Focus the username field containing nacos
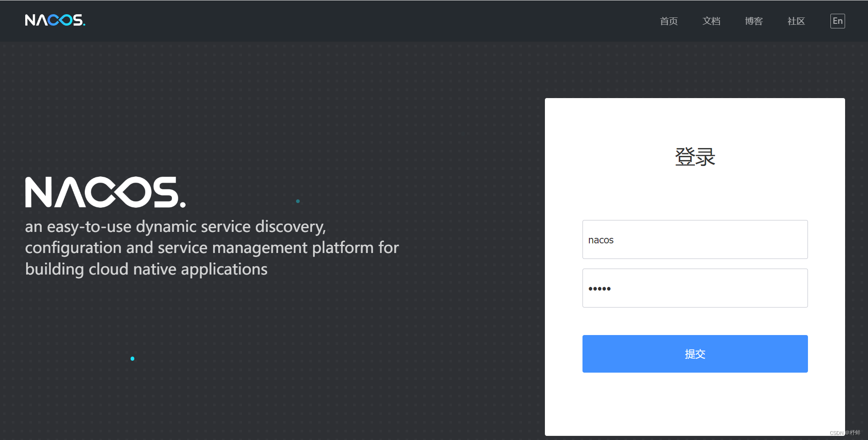The height and width of the screenshot is (440, 868). click(695, 240)
